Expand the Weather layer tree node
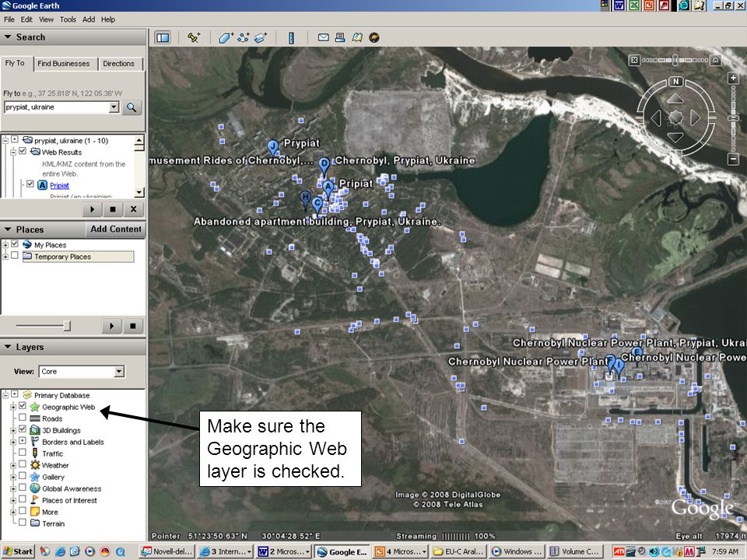The width and height of the screenshot is (747, 560). pyautogui.click(x=13, y=465)
